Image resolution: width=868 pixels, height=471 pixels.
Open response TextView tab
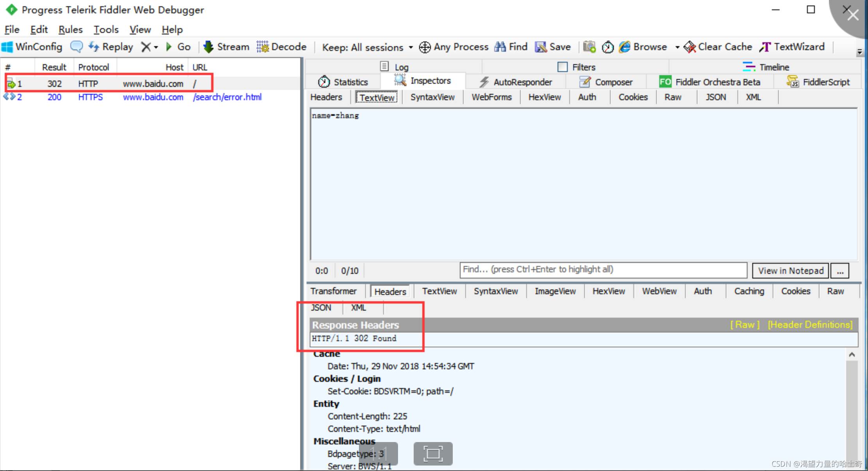[x=439, y=291]
